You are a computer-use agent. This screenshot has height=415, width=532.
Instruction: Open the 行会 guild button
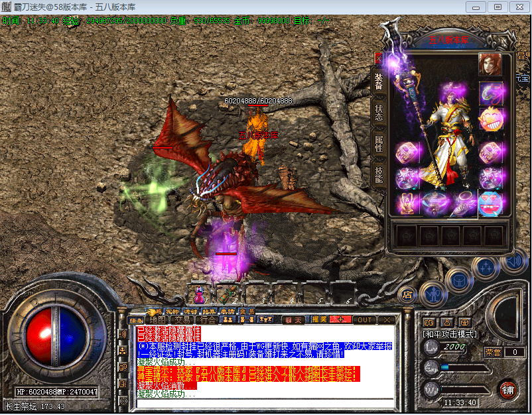pyautogui.click(x=208, y=320)
